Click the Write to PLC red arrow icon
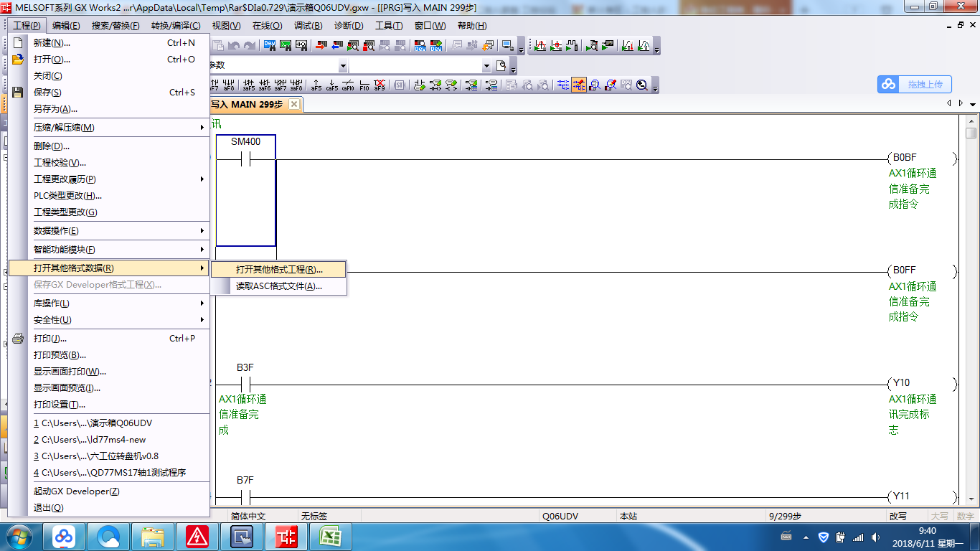Image resolution: width=980 pixels, height=551 pixels. pos(320,46)
